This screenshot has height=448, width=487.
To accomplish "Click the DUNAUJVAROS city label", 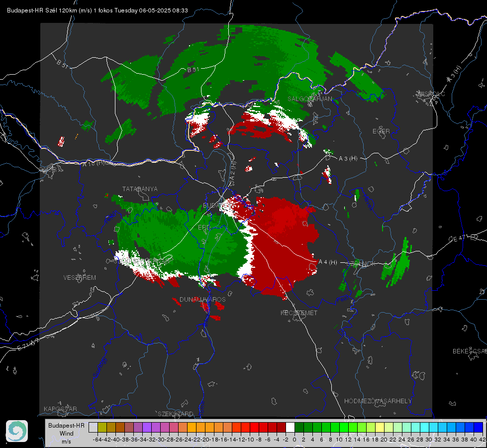I will point(202,299).
